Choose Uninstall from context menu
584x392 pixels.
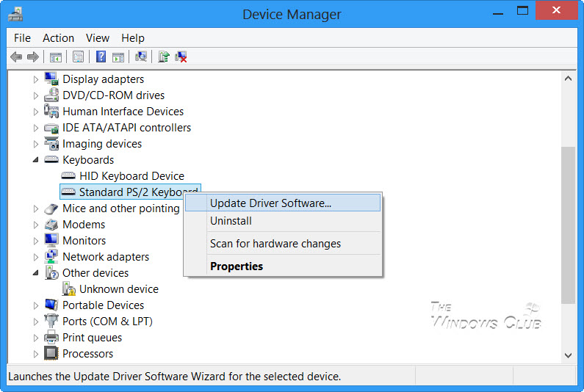point(231,221)
